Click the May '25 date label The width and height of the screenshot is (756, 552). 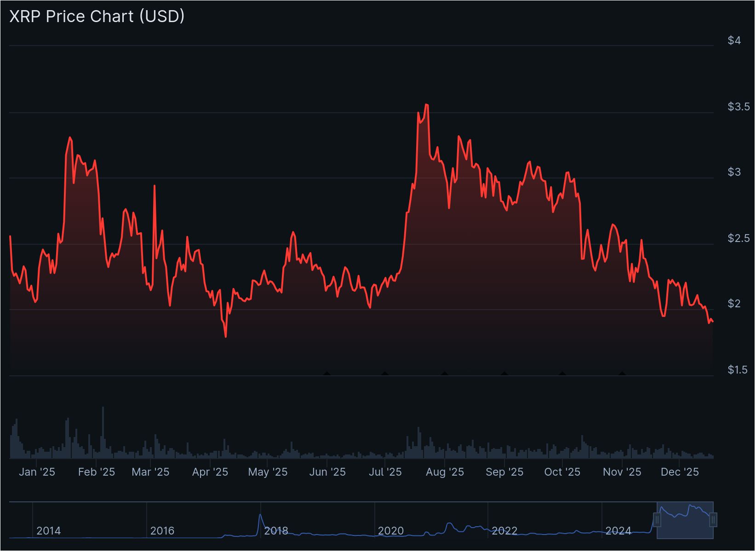point(268,472)
